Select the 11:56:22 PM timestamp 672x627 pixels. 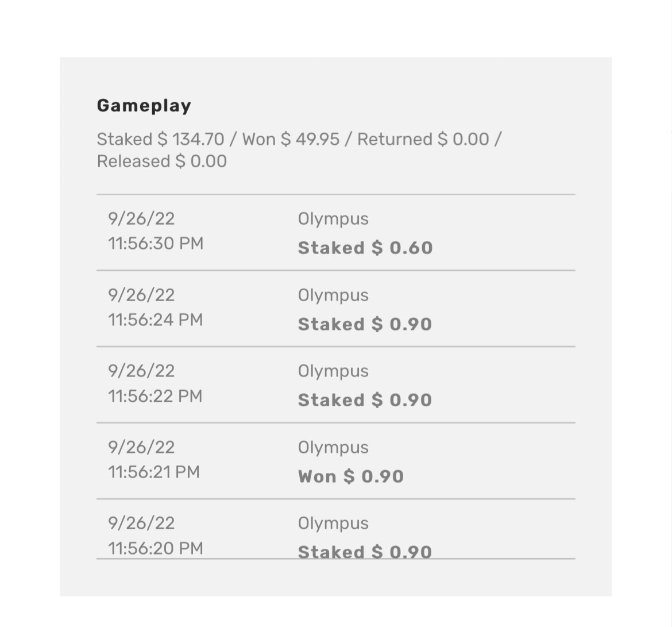coord(155,396)
